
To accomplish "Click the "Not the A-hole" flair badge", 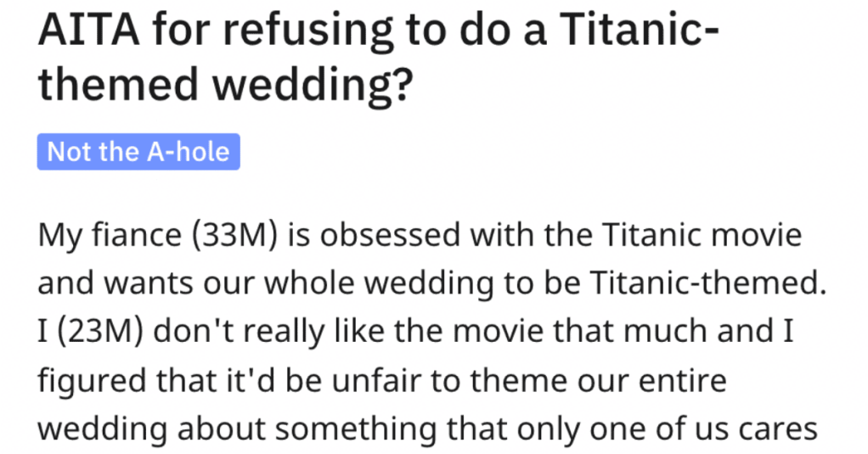I will 138,152.
